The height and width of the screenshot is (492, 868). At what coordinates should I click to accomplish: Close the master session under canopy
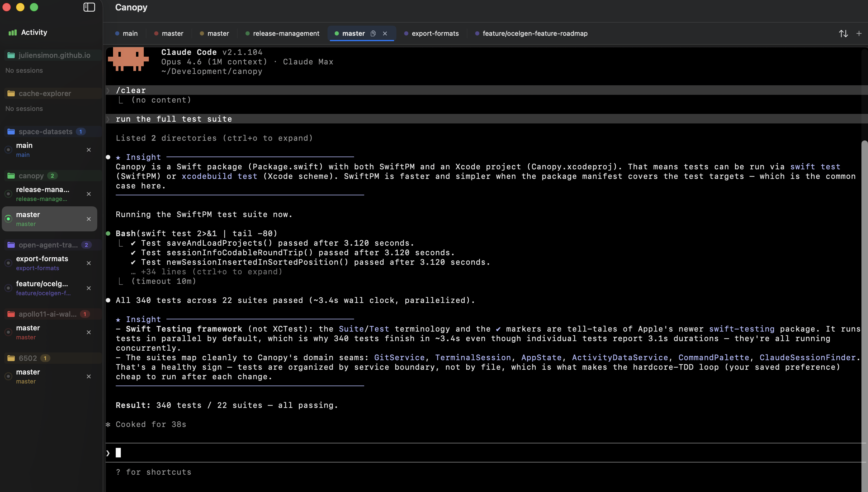tap(89, 219)
